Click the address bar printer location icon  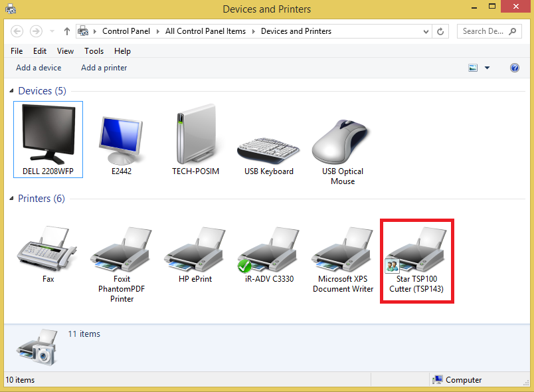click(83, 31)
